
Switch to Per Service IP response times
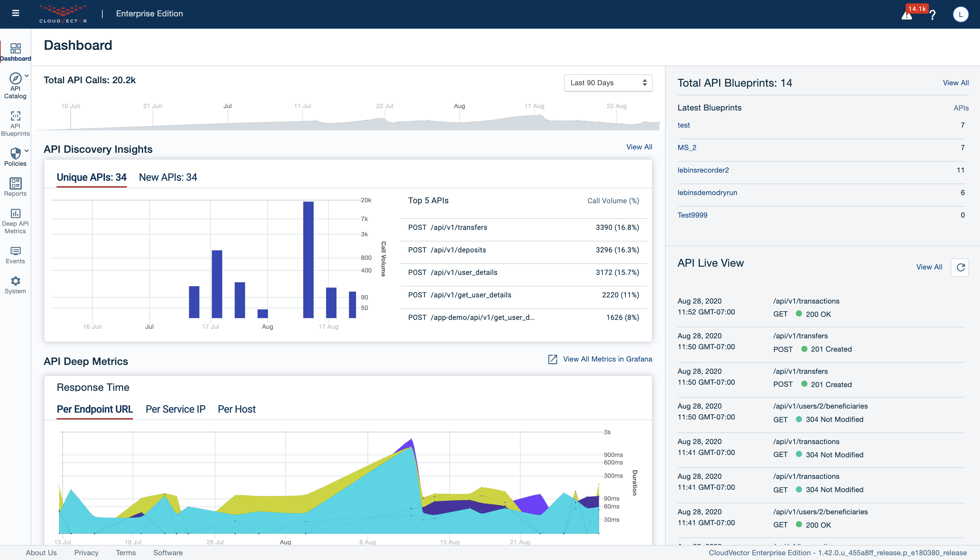pos(175,409)
